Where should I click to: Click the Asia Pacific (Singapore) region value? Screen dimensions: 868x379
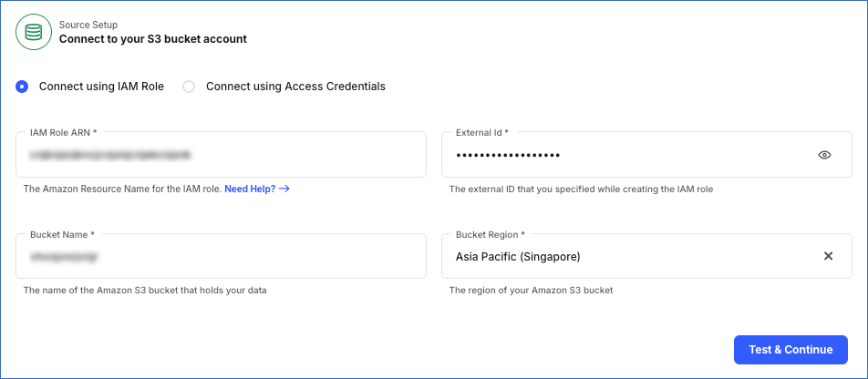point(518,257)
